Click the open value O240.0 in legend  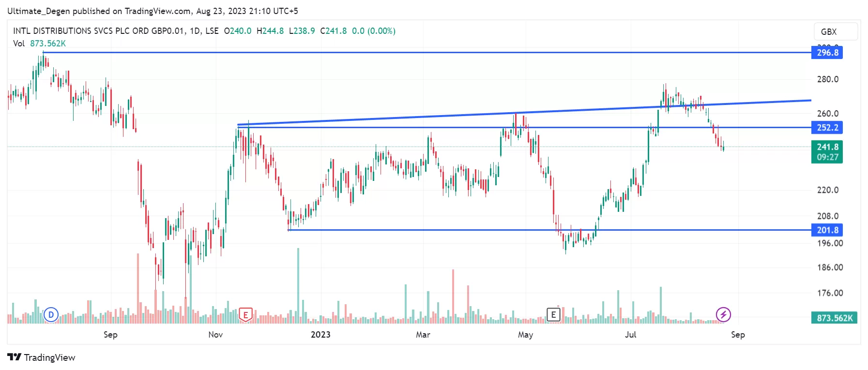[x=238, y=31]
